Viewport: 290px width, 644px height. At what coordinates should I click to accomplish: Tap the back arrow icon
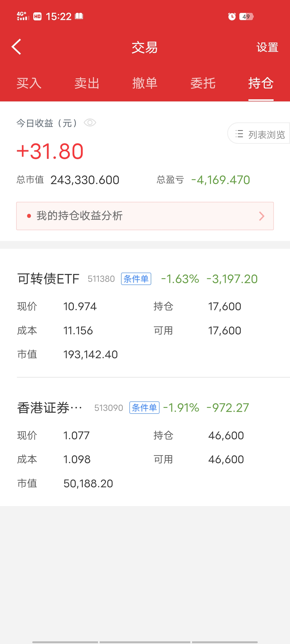pos(17,47)
